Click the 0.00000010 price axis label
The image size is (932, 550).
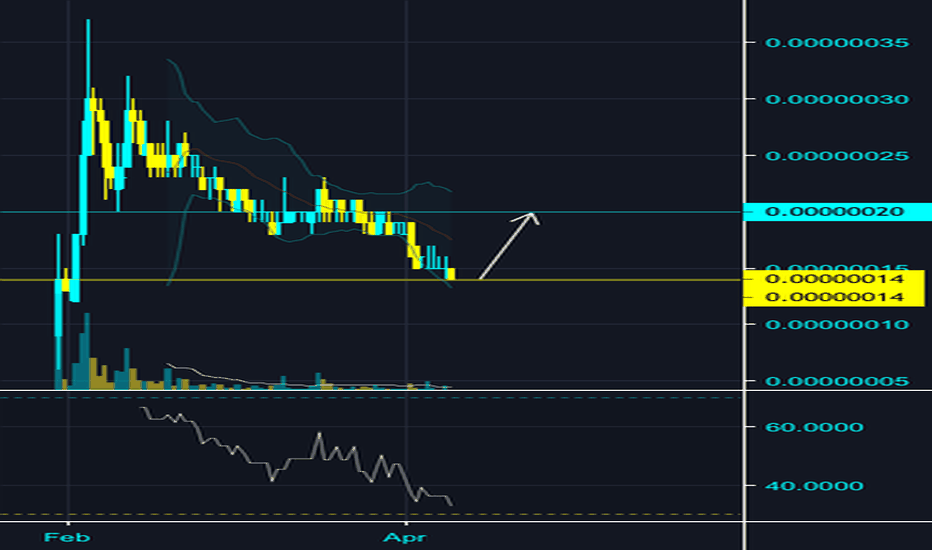point(837,325)
